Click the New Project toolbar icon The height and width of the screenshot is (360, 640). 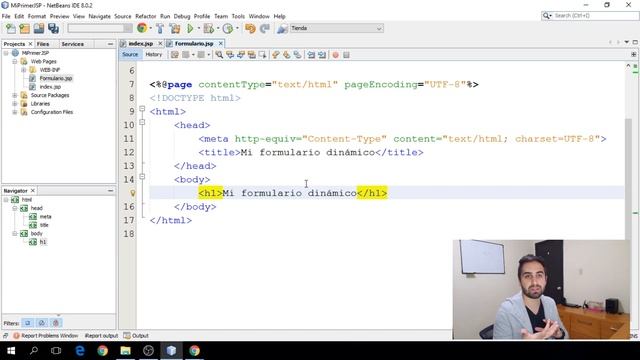24,28
